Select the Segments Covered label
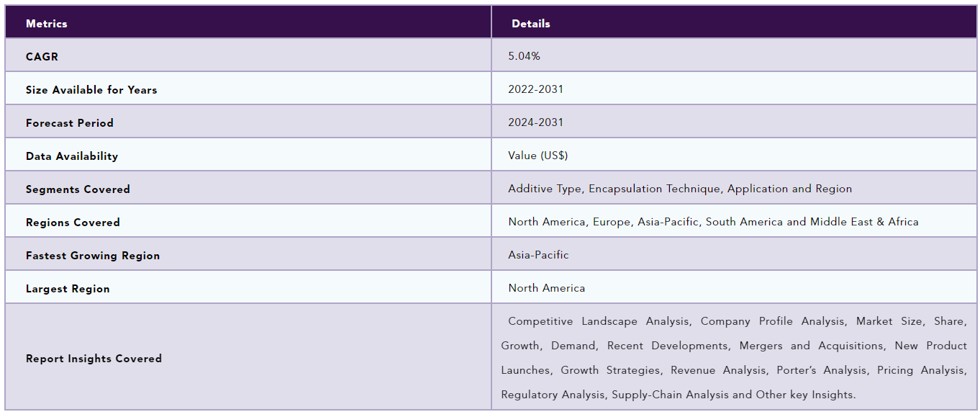Viewport: 980px width, 417px height. point(78,189)
